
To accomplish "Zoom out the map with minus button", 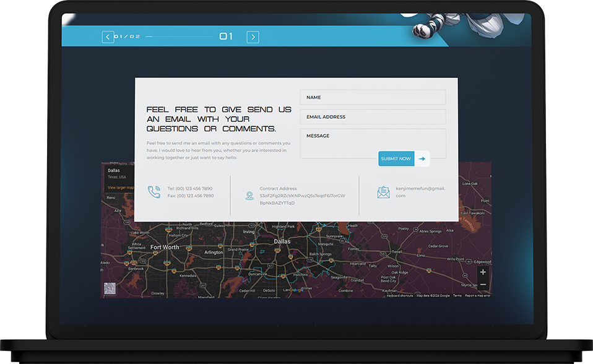I will 483,285.
